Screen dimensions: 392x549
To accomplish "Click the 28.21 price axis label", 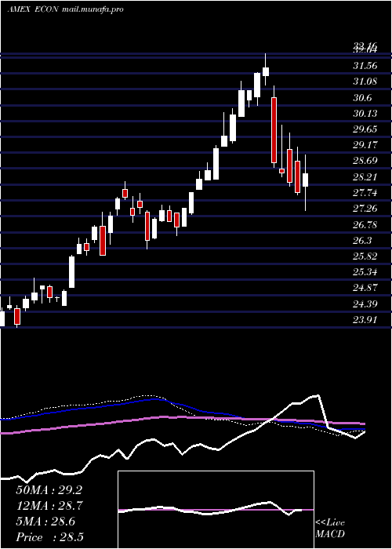I will [x=365, y=176].
